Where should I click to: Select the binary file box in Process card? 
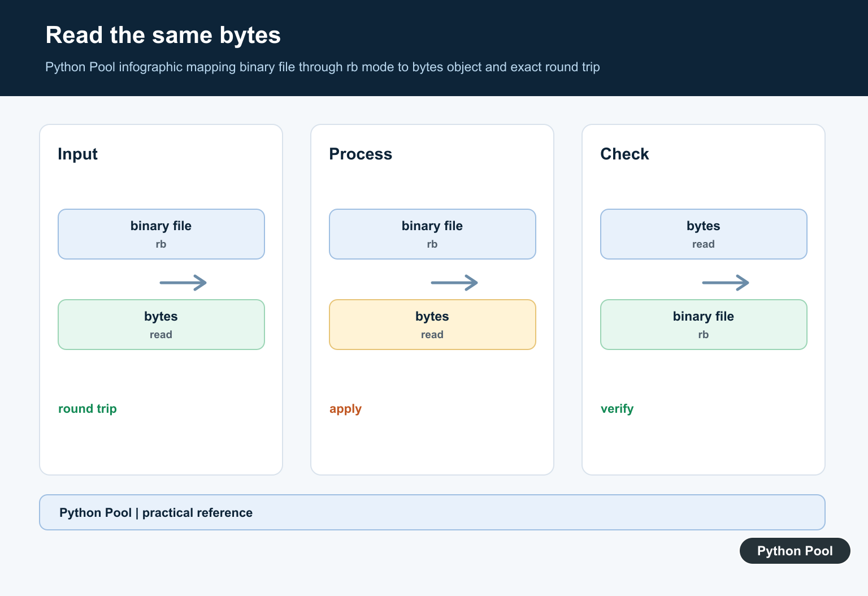(432, 234)
